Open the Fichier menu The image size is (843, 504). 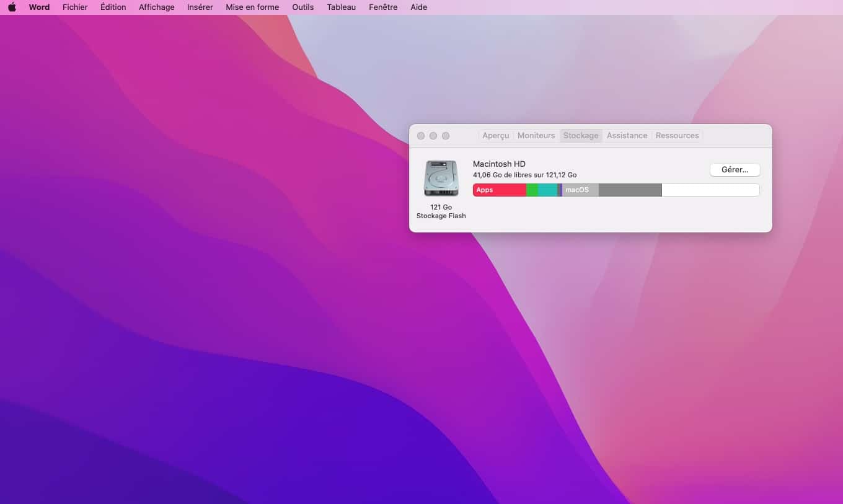pyautogui.click(x=75, y=7)
